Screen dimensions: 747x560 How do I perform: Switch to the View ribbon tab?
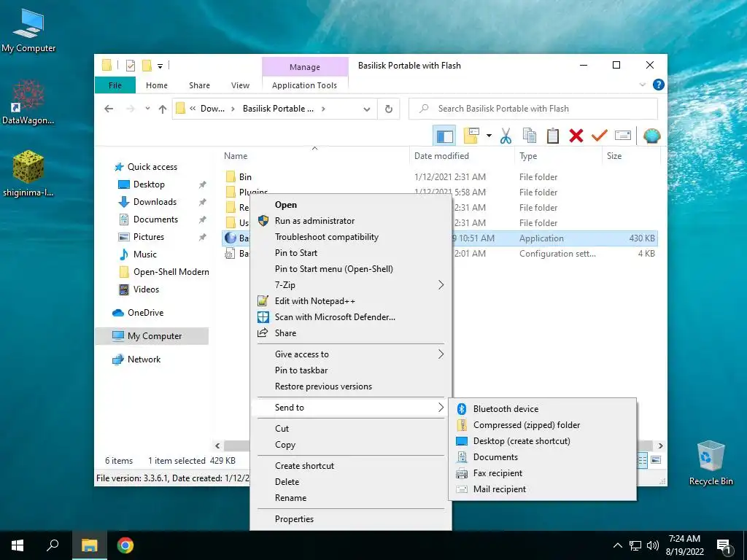[x=240, y=85]
